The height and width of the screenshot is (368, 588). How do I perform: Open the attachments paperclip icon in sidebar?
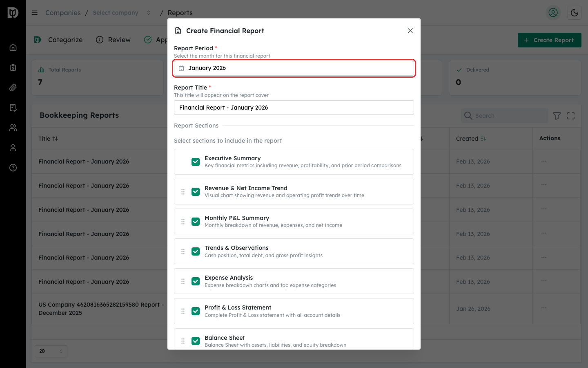(13, 87)
